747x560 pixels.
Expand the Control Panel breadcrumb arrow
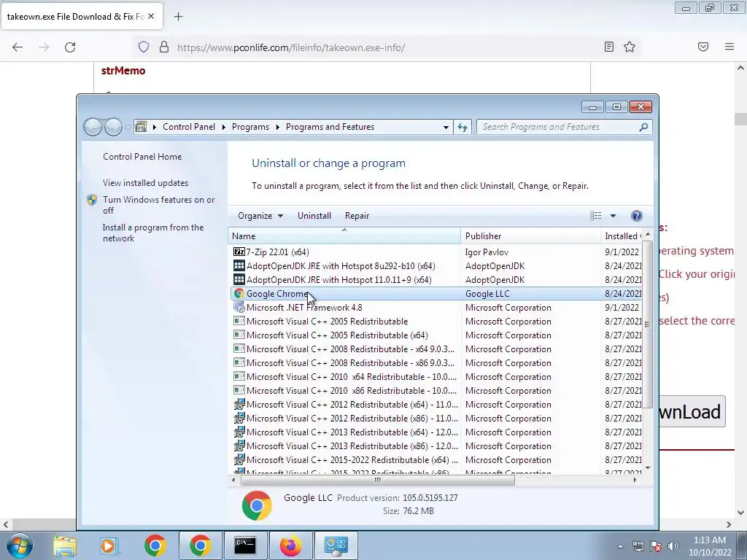click(x=223, y=127)
